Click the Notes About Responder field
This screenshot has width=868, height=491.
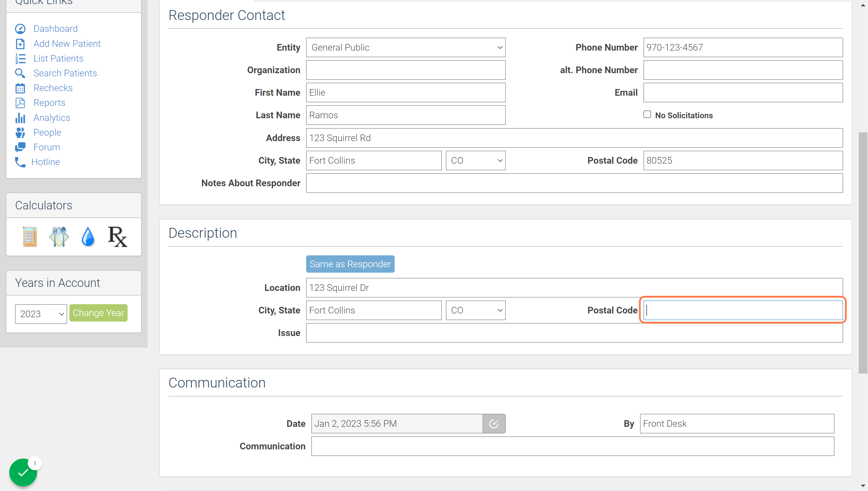click(x=574, y=183)
